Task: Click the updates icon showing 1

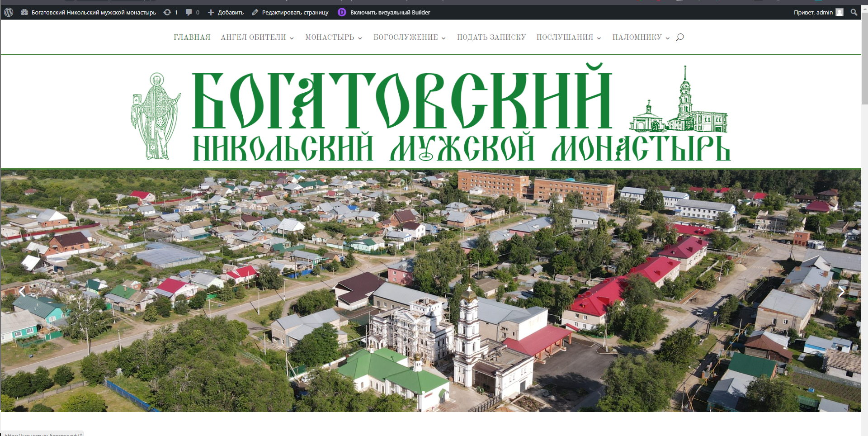Action: click(170, 13)
